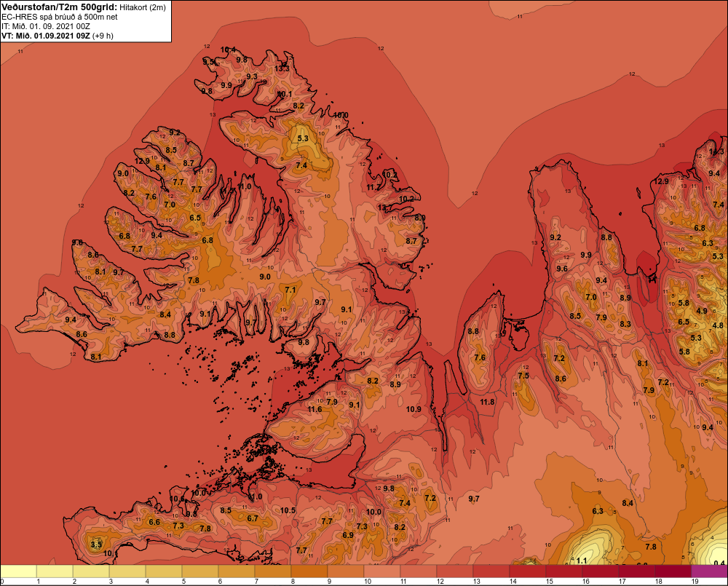Choose the legend swatch between 9 and 10
Image resolution: width=728 pixels, height=586 pixels.
[346, 571]
